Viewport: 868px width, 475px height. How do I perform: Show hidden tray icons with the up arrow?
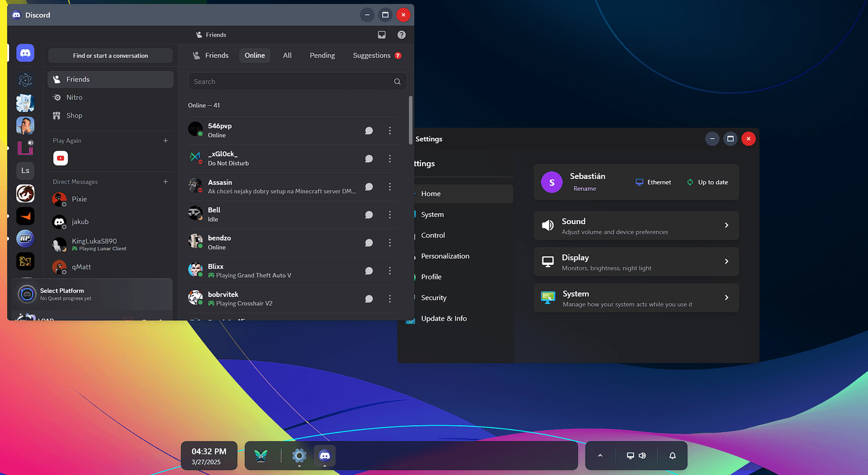(x=600, y=456)
